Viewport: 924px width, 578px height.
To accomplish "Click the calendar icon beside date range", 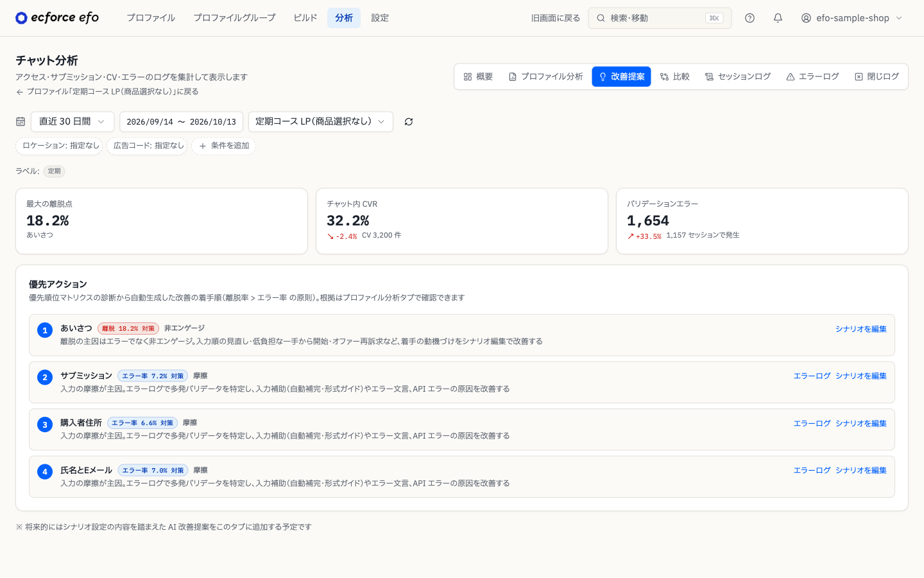I will click(21, 121).
